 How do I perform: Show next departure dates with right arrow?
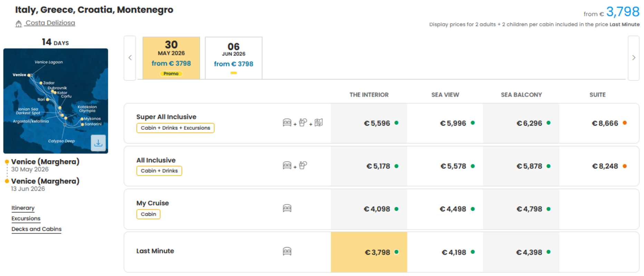[x=634, y=58]
